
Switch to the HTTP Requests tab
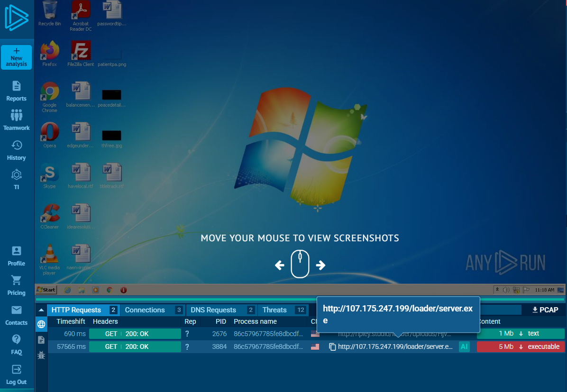(x=83, y=310)
